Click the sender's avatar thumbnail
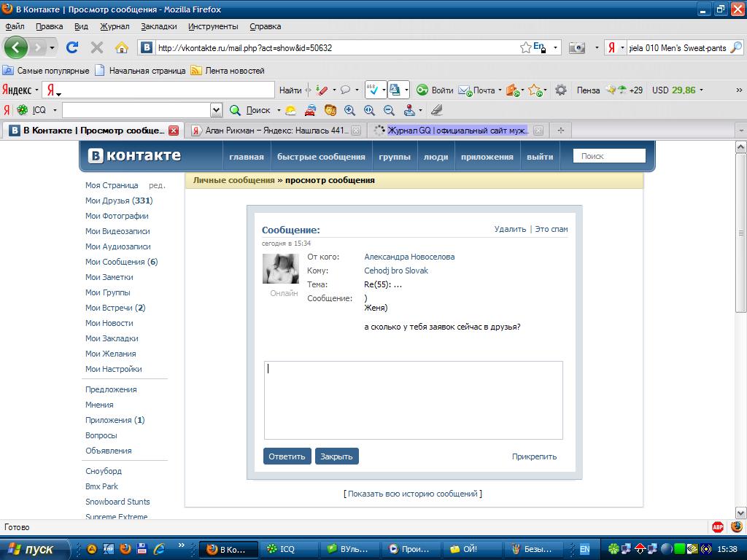The image size is (747, 560). pyautogui.click(x=281, y=268)
